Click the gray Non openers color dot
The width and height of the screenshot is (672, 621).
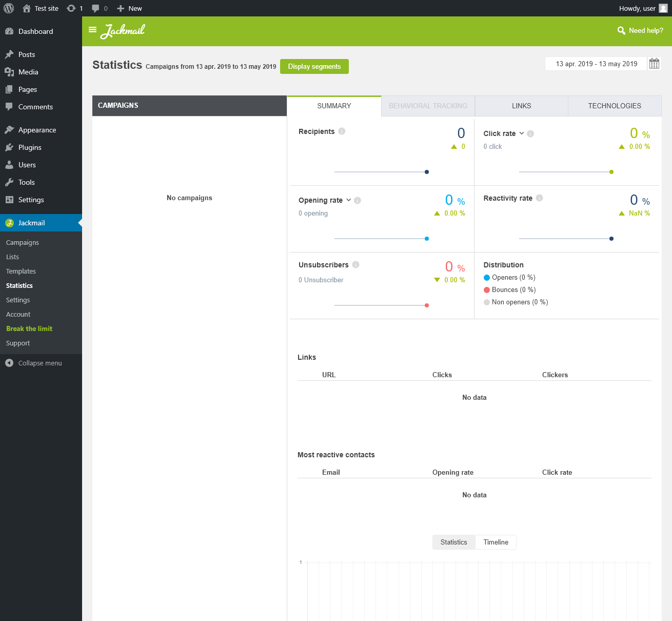(487, 302)
